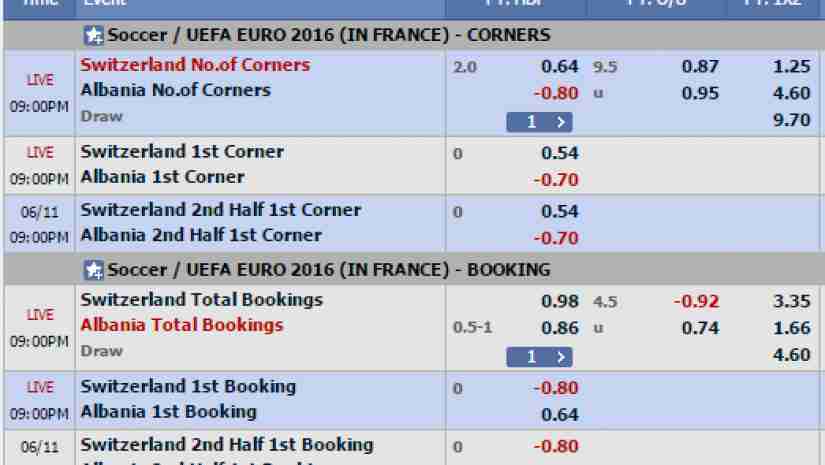Pick over 4.5 bookings odds -0.92
Screen dimensions: 825x465
696,302
